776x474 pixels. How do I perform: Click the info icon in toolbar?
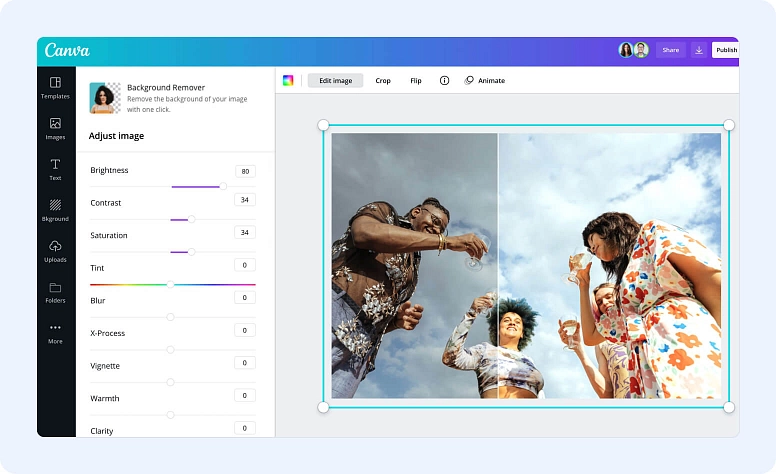pos(444,80)
